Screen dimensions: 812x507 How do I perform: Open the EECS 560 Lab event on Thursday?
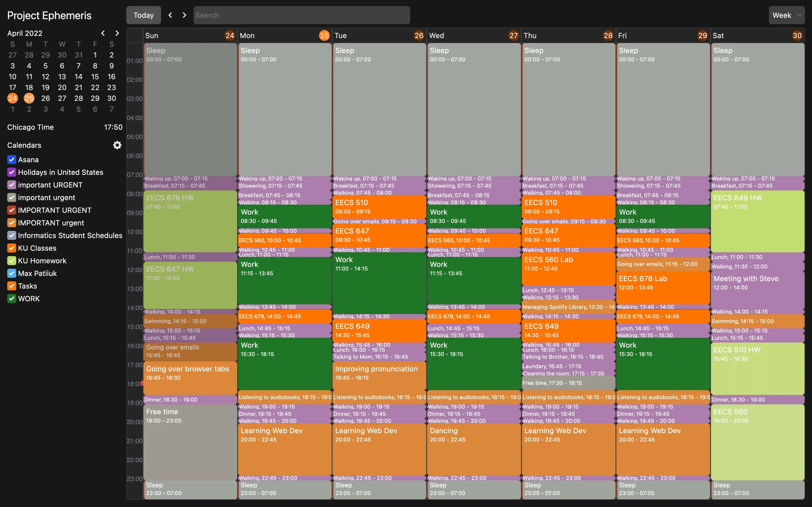coord(568,268)
